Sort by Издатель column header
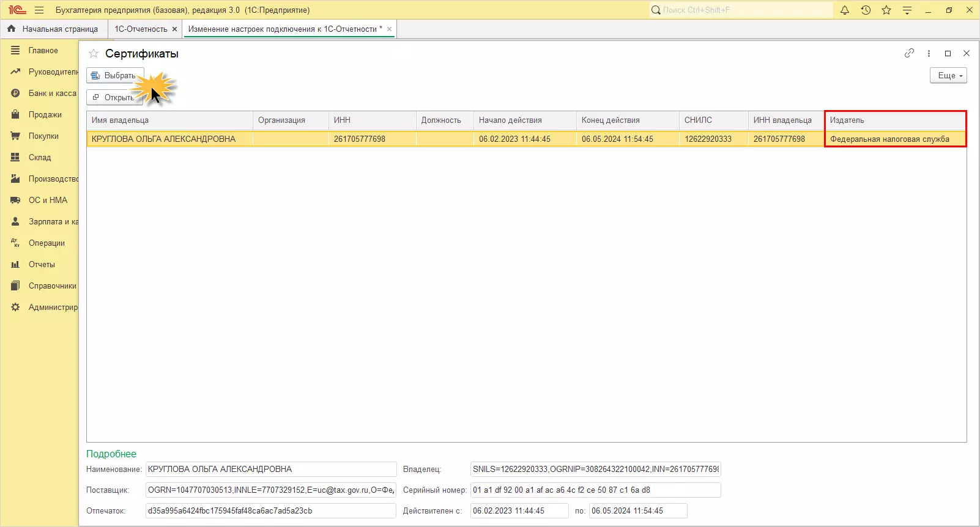 [x=896, y=120]
